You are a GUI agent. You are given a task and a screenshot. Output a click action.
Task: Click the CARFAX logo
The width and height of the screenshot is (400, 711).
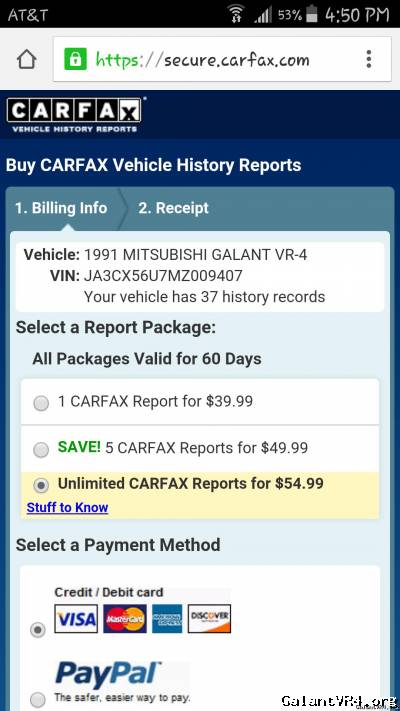pyautogui.click(x=74, y=115)
